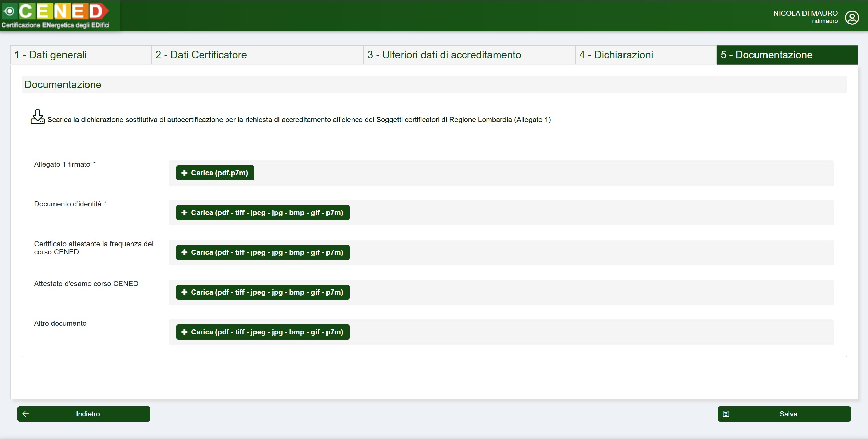Save the form with Salva button

pos(784,414)
